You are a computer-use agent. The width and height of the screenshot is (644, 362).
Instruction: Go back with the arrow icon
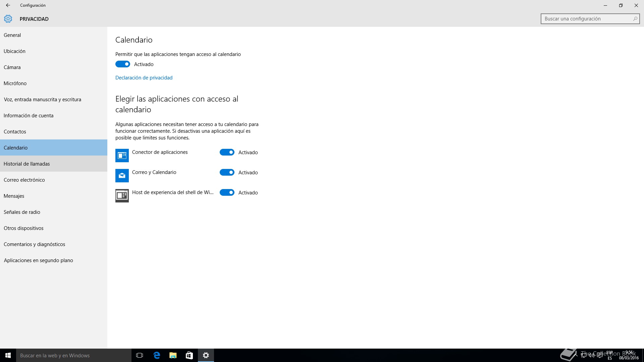[8, 5]
